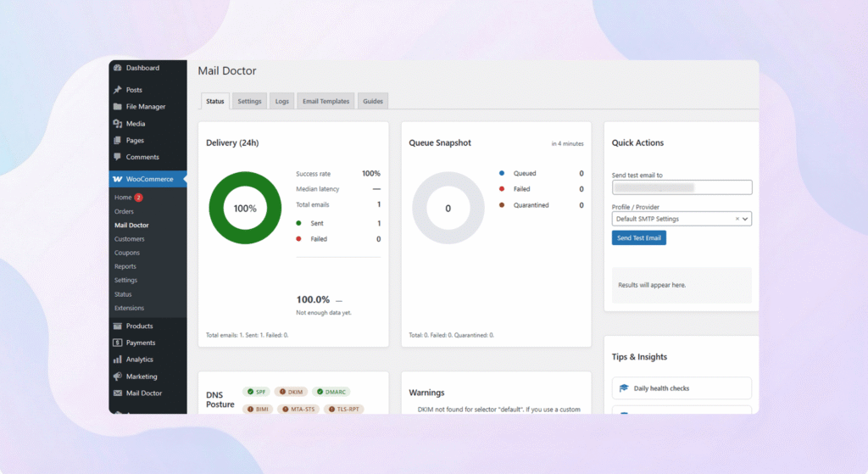Viewport: 868px width, 474px height.
Task: Open the Extensions submenu item
Action: click(129, 308)
